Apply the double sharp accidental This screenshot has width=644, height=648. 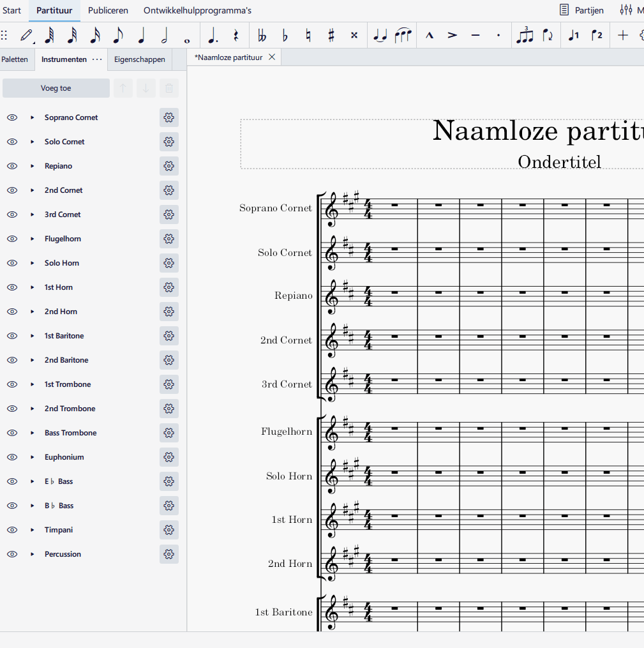tap(354, 36)
